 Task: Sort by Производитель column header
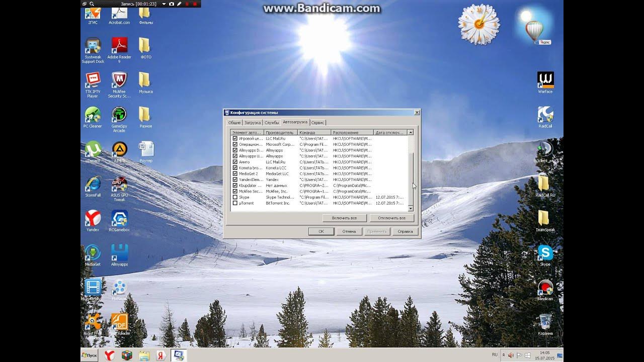[x=281, y=132]
